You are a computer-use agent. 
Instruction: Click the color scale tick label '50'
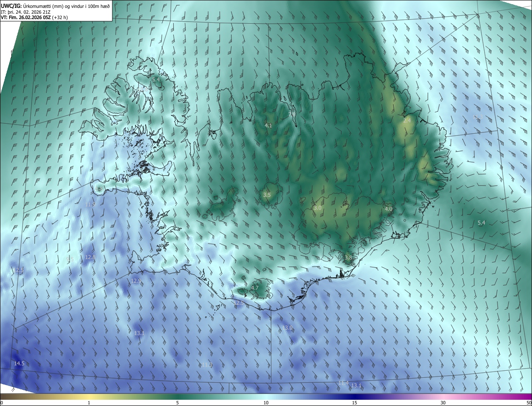(x=529, y=403)
